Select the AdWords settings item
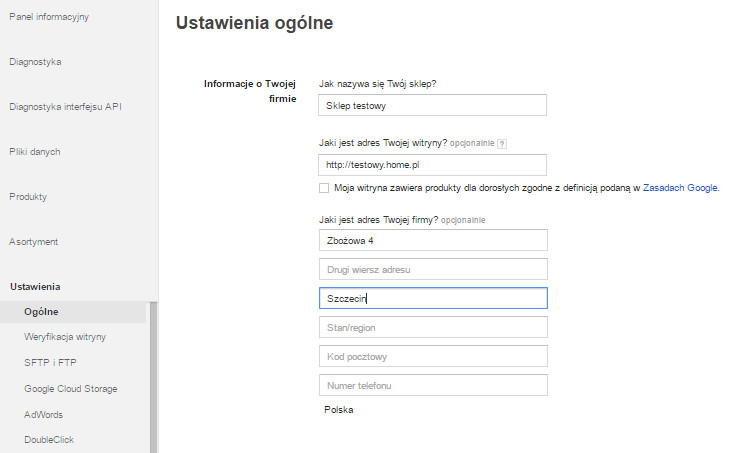 click(43, 415)
